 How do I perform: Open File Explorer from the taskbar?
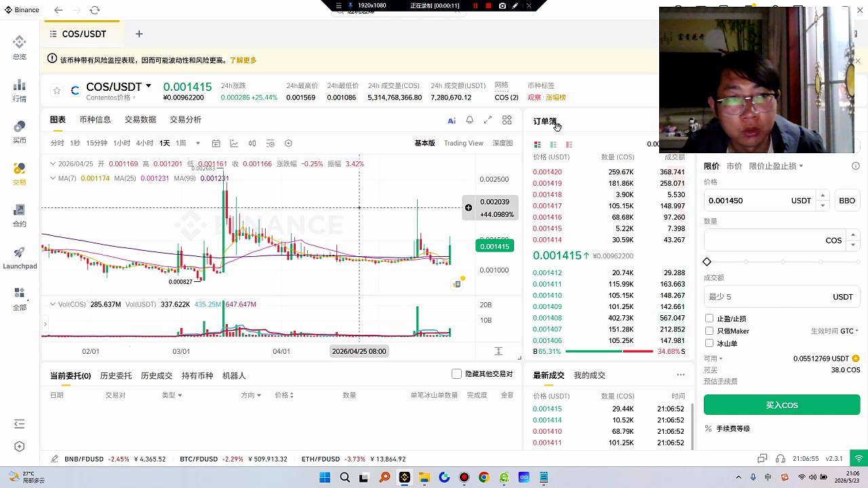425,477
